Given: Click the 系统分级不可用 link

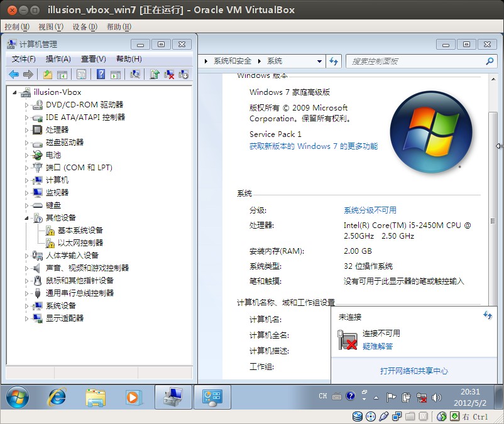Looking at the screenshot, I should 370,210.
